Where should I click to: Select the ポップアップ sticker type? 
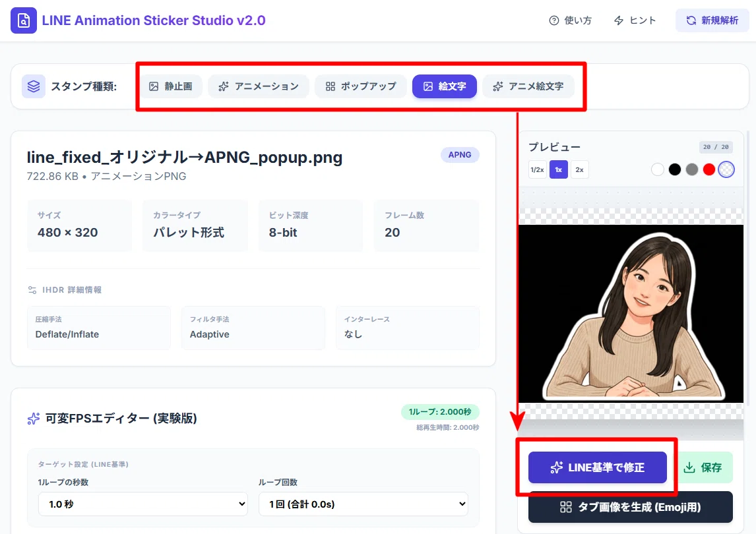pos(361,86)
